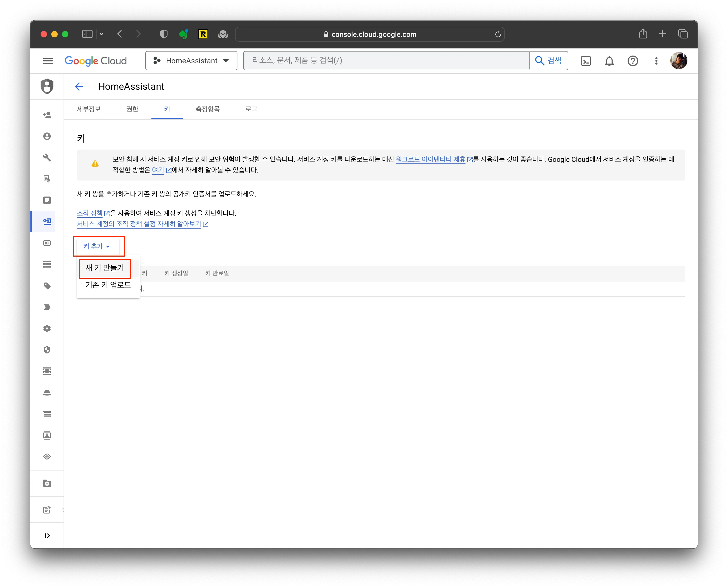The height and width of the screenshot is (588, 728).
Task: Open the bulleted list sidebar icon
Action: tap(47, 264)
